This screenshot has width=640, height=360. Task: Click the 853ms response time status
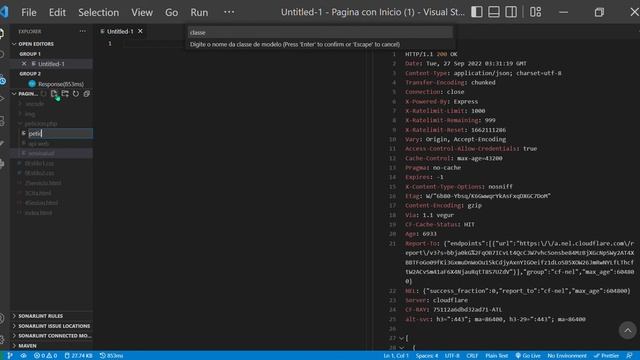pos(111,356)
